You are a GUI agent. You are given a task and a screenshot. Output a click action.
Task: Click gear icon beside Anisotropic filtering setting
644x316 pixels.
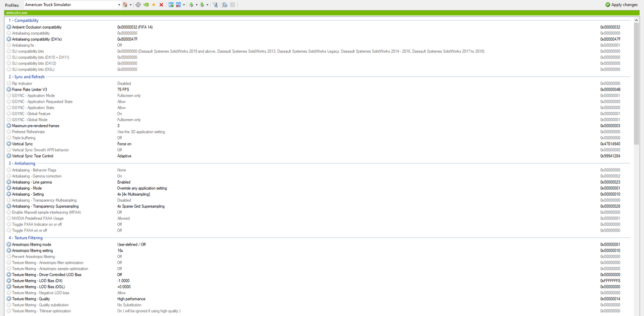[x=9, y=251]
